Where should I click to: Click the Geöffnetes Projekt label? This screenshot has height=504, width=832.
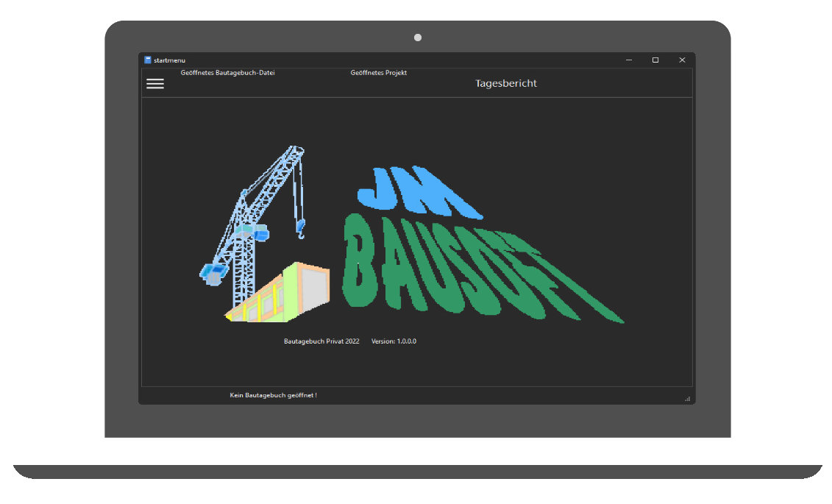379,73
